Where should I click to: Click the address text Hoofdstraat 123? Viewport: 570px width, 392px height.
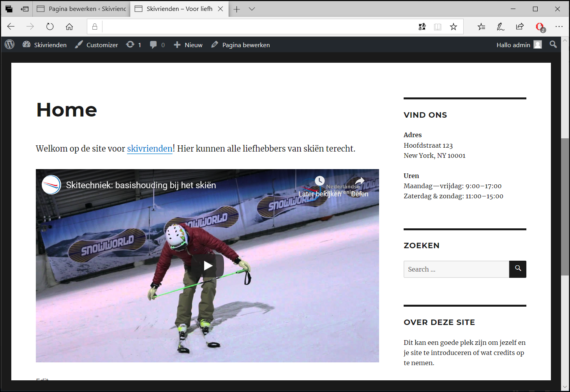pyautogui.click(x=428, y=145)
